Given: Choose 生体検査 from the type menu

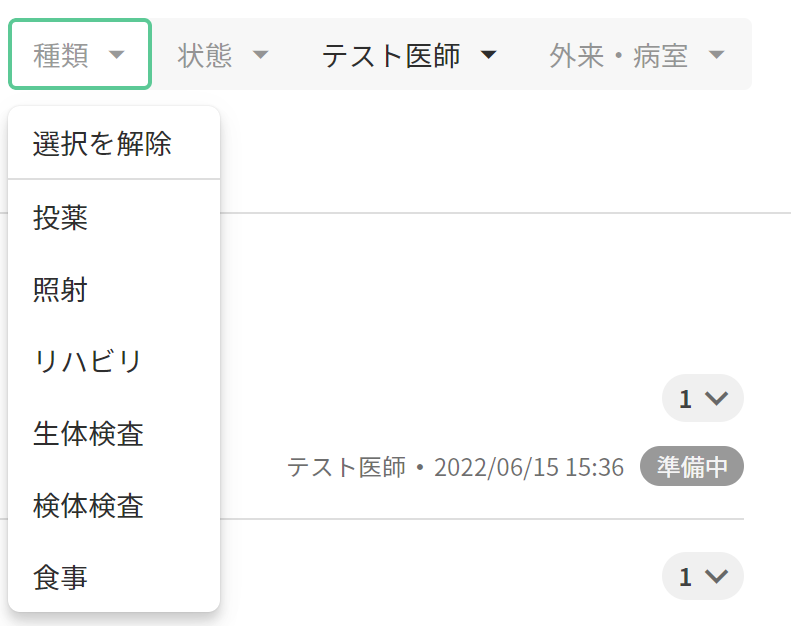Looking at the screenshot, I should pyautogui.click(x=88, y=434).
